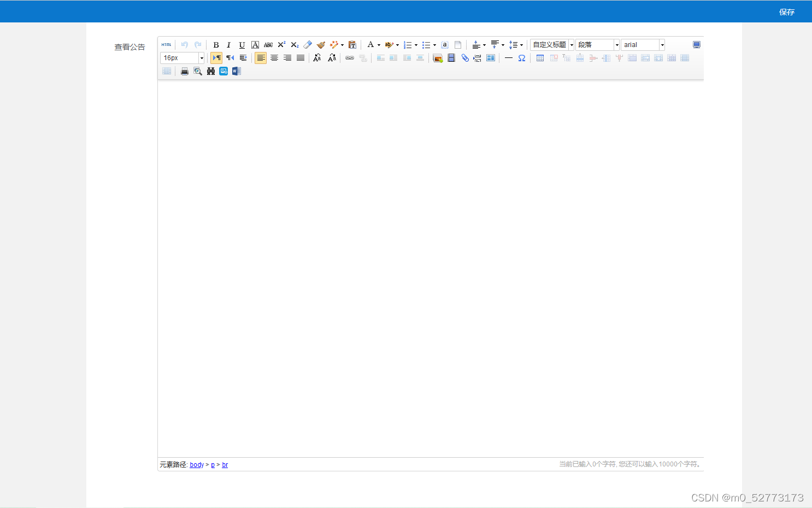The height and width of the screenshot is (508, 812).
Task: Click the Redo arrow
Action: click(x=198, y=45)
